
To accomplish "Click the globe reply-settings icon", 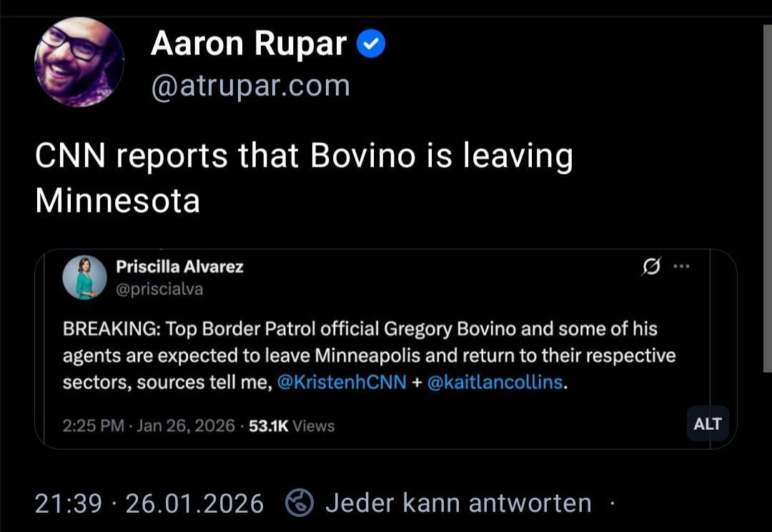I will coord(299,503).
